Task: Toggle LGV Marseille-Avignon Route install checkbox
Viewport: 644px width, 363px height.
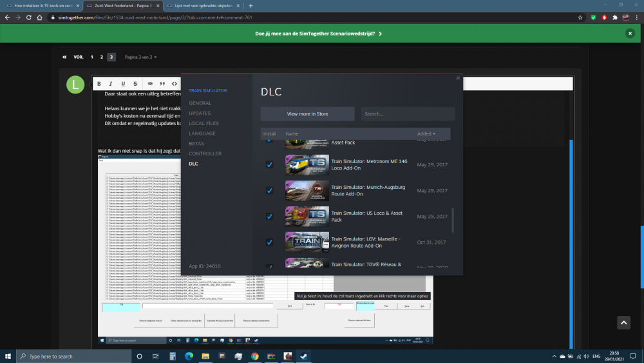Action: (269, 242)
